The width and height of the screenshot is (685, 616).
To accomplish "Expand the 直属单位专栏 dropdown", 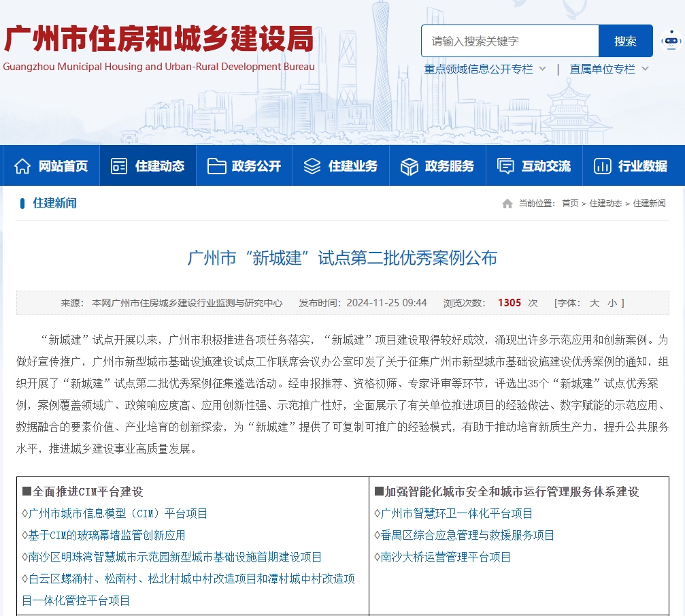I will pyautogui.click(x=604, y=68).
